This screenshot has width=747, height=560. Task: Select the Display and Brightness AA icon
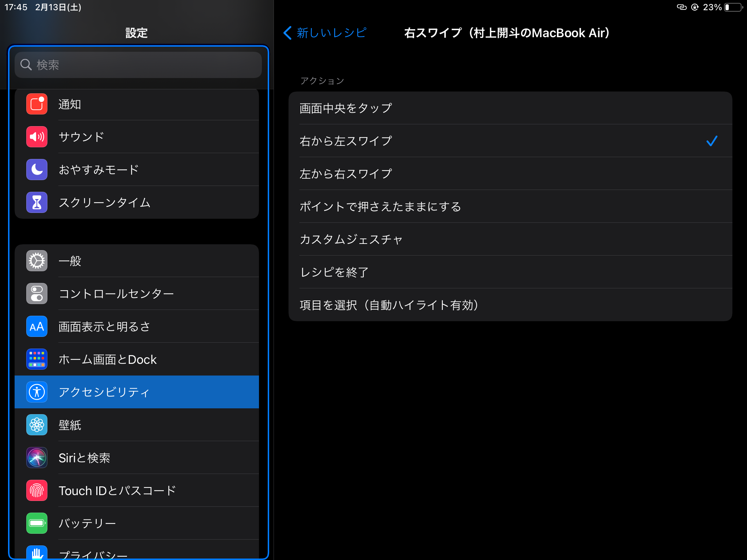pyautogui.click(x=36, y=326)
